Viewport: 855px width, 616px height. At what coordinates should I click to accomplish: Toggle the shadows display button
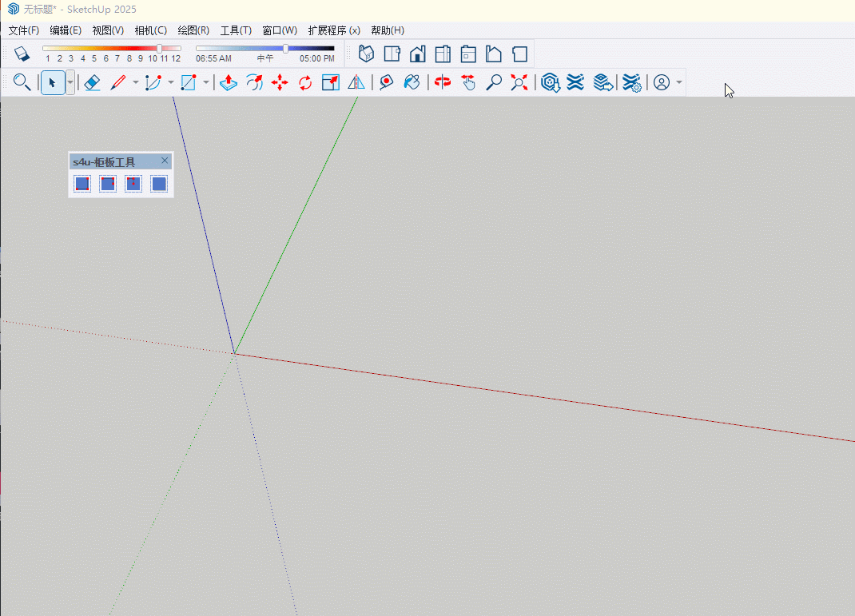pyautogui.click(x=22, y=54)
